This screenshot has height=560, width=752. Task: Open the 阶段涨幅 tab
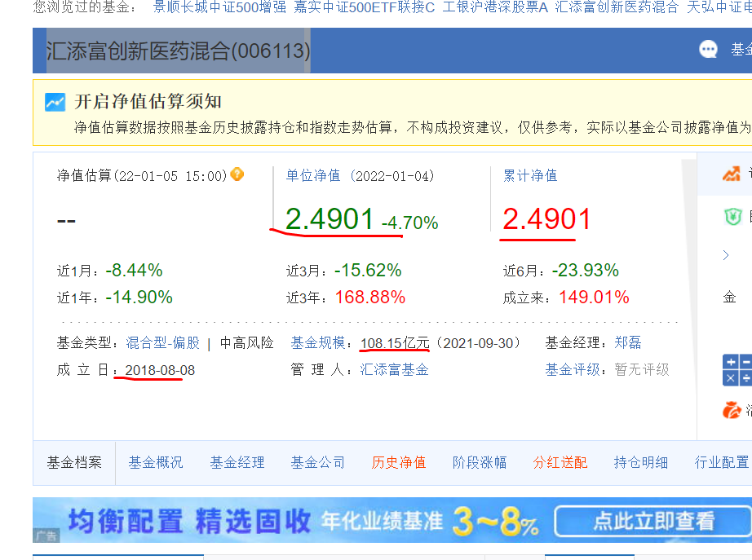480,463
